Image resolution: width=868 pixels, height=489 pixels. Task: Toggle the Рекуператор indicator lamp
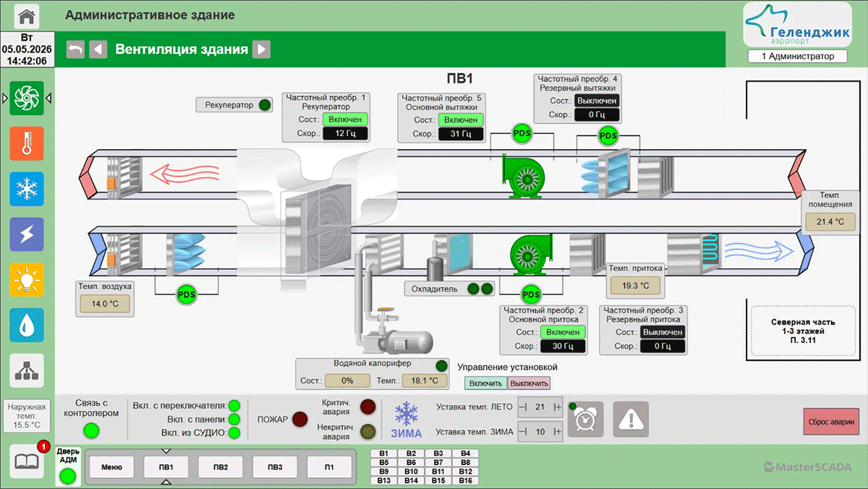click(x=265, y=105)
